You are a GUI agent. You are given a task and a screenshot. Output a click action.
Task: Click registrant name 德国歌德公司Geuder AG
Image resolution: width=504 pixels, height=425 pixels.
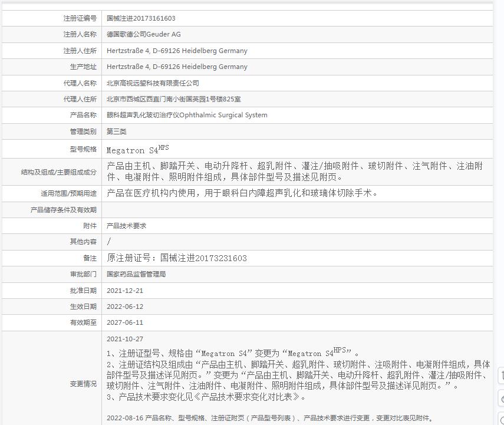pyautogui.click(x=144, y=34)
